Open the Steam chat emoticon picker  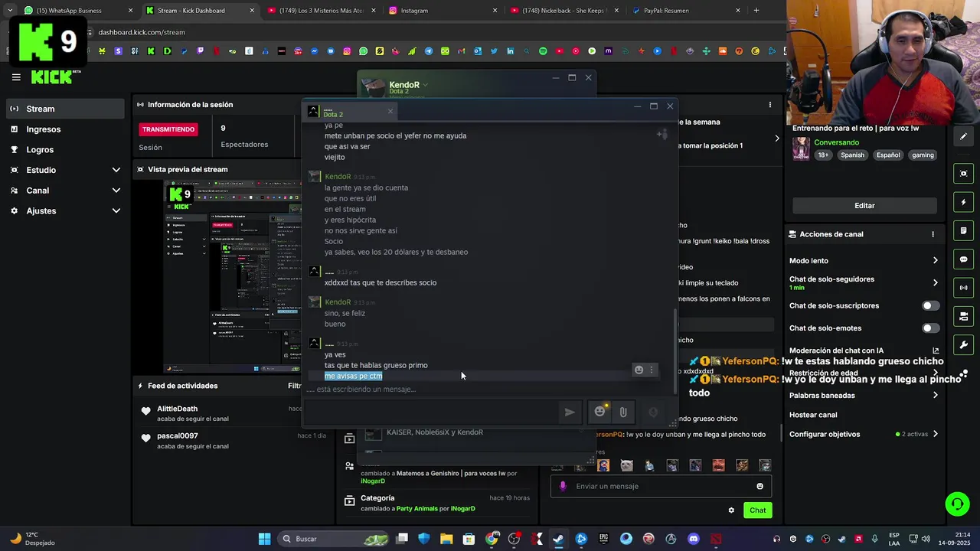[x=600, y=412]
